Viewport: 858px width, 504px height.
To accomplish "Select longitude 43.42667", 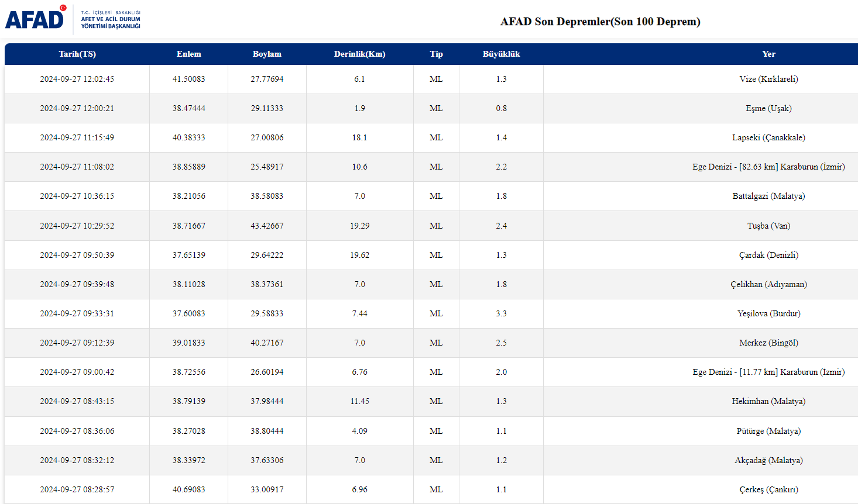I will [x=267, y=226].
